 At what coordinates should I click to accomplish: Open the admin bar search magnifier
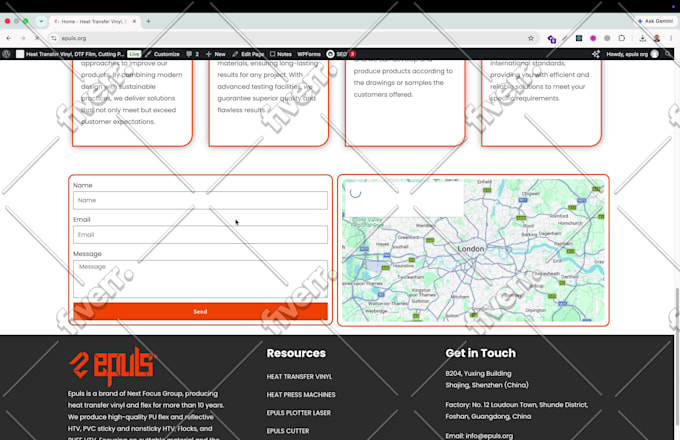pyautogui.click(x=668, y=54)
